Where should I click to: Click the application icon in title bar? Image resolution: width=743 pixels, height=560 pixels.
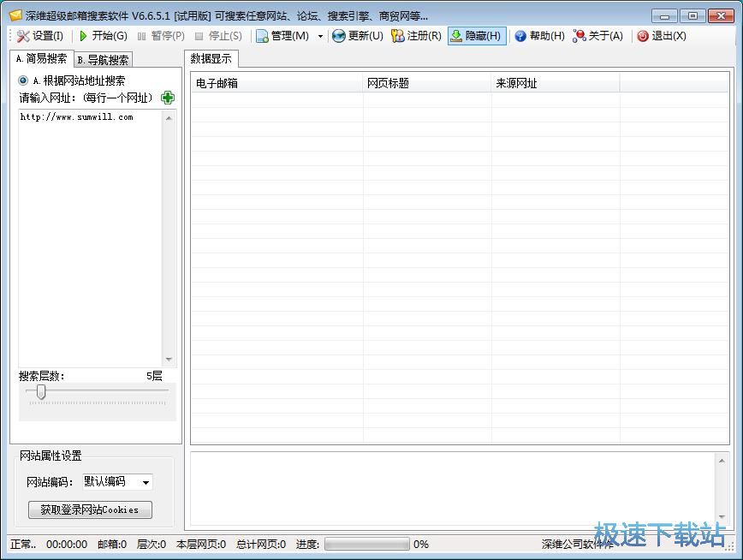tap(15, 15)
